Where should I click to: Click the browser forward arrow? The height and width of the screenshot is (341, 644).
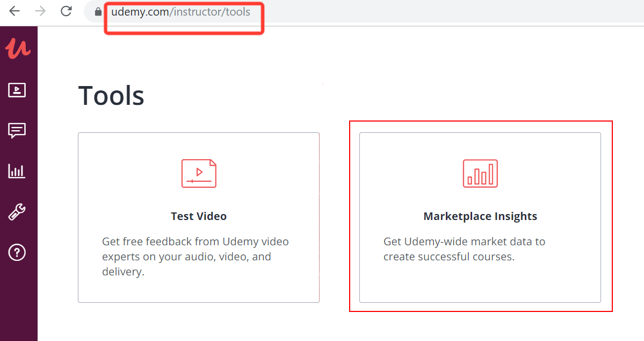tap(40, 11)
